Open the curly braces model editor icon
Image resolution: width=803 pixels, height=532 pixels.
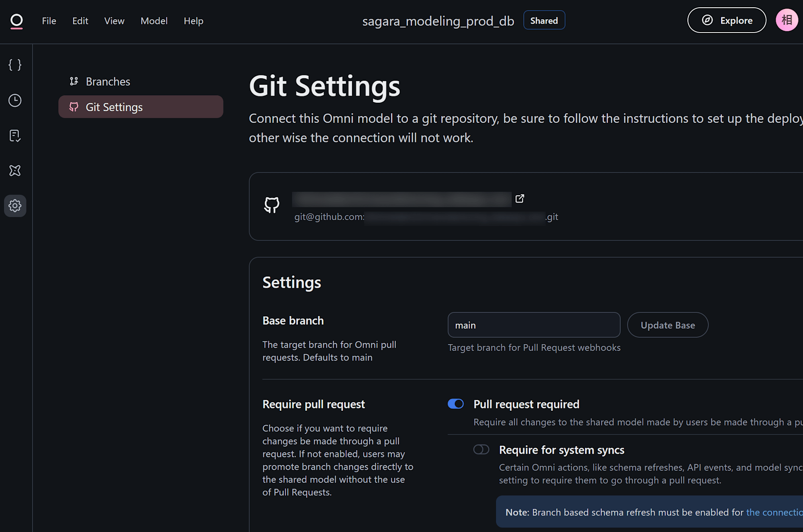15,65
